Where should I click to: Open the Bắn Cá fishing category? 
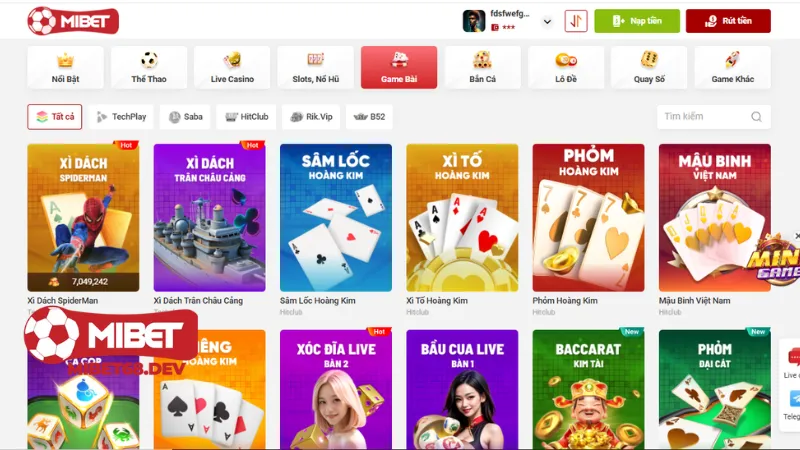point(483,67)
